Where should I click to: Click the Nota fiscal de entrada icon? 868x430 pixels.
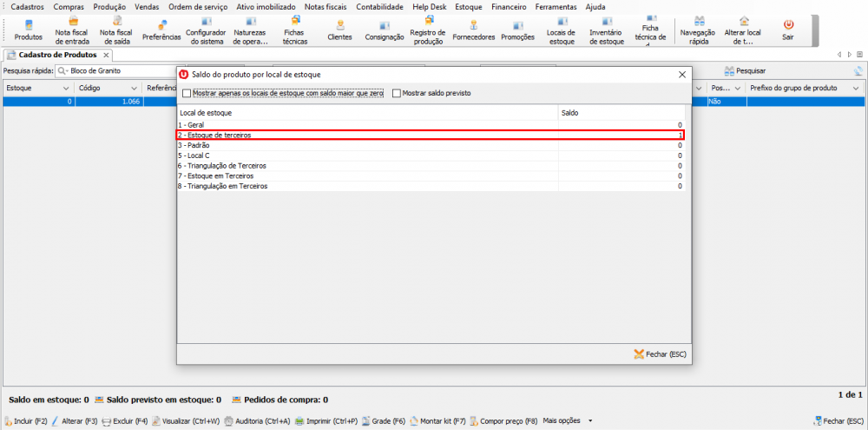click(x=72, y=28)
